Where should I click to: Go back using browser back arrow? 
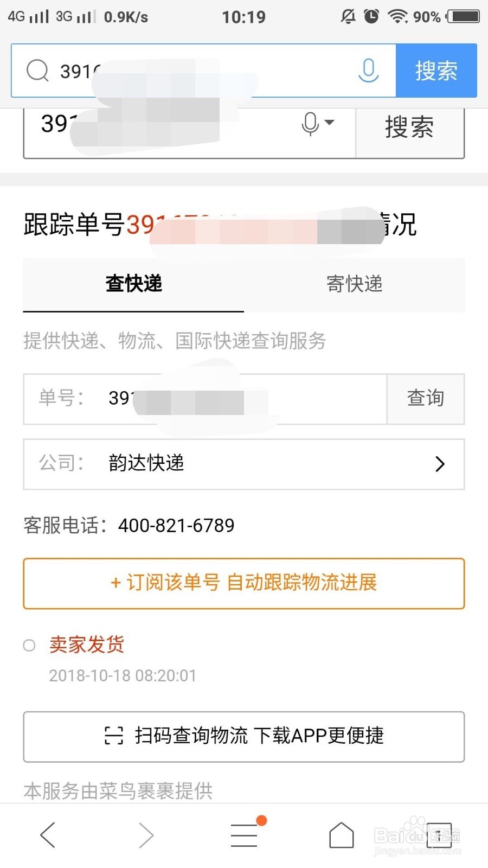(48, 834)
